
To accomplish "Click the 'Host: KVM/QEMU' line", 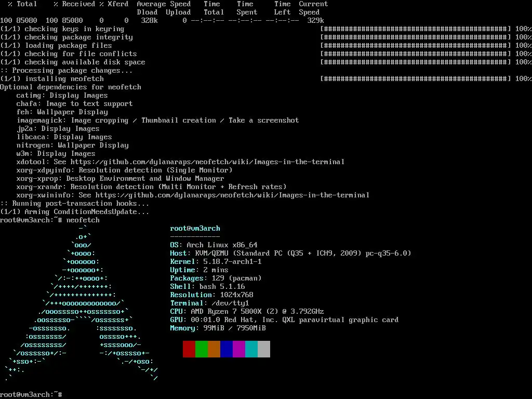I will pyautogui.click(x=290, y=254).
